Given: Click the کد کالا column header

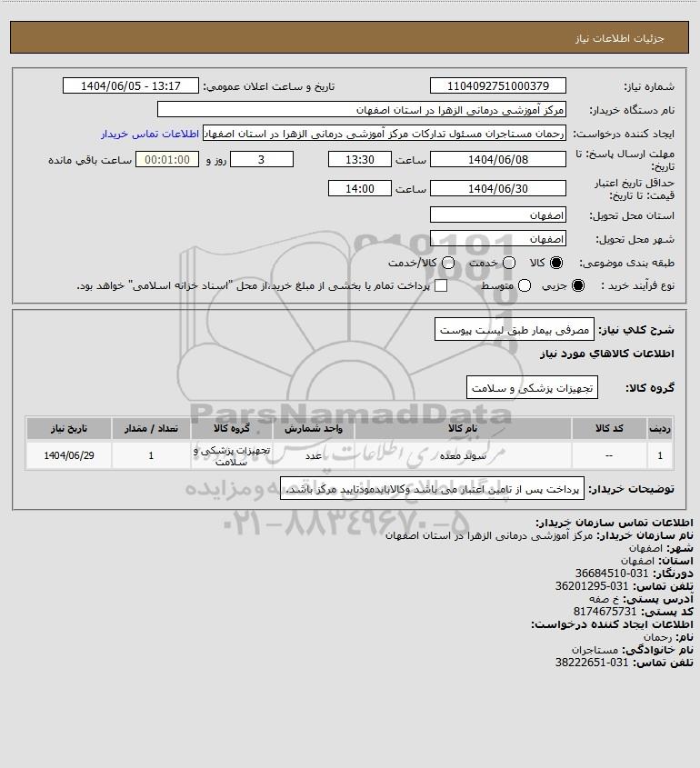Looking at the screenshot, I should [609, 429].
